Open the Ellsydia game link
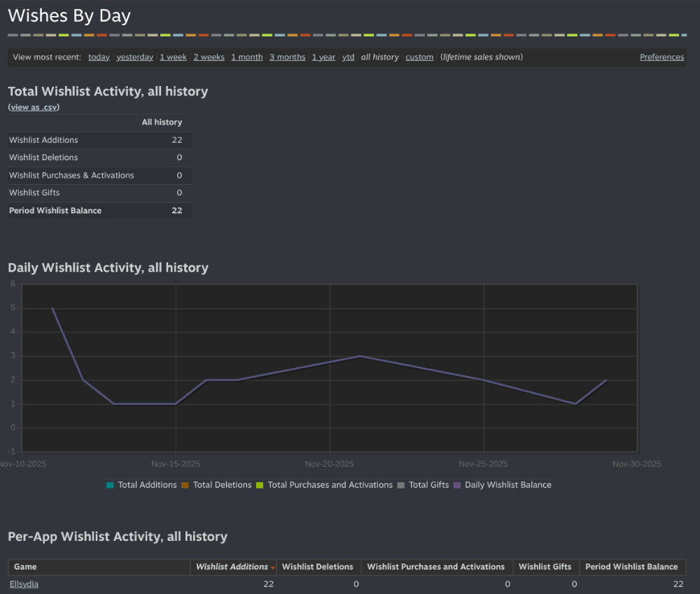Viewport: 700px width, 594px height. (24, 584)
